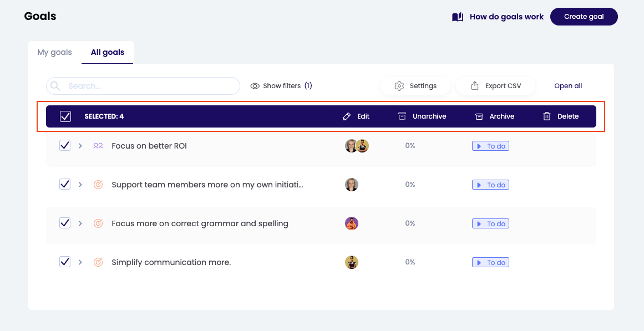
Task: Untick the Simplify communication more checkbox
Action: (x=65, y=262)
